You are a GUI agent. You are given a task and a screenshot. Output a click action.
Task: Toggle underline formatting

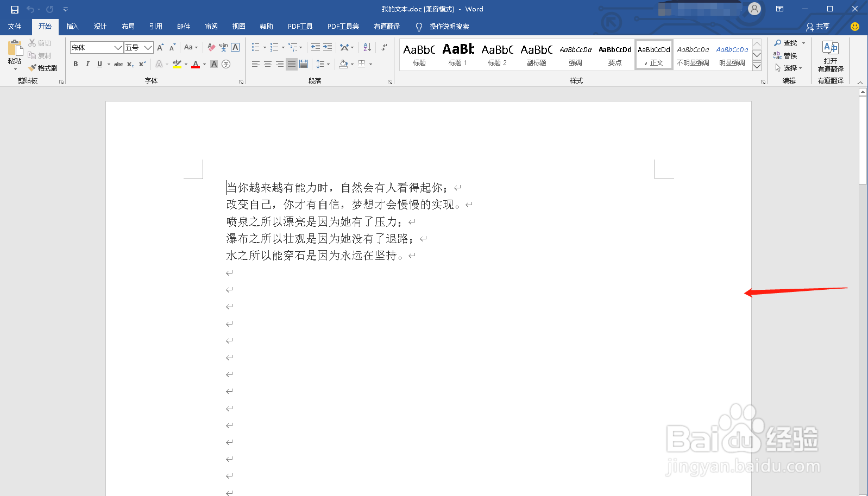coord(99,64)
